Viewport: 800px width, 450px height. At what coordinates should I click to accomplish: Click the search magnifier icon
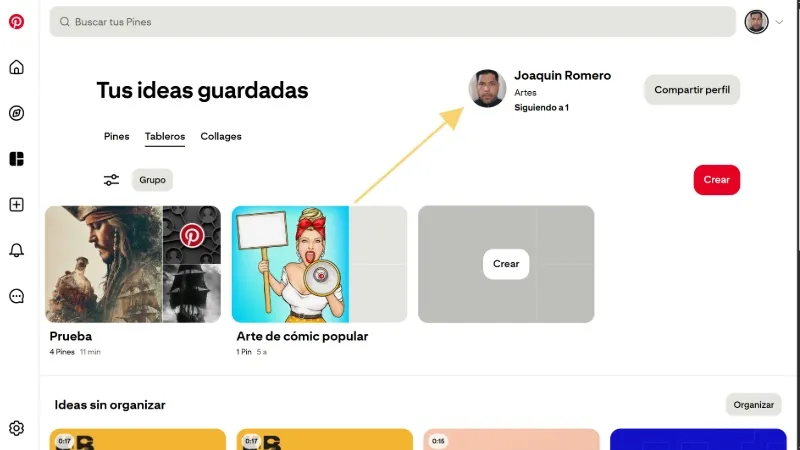coord(64,21)
